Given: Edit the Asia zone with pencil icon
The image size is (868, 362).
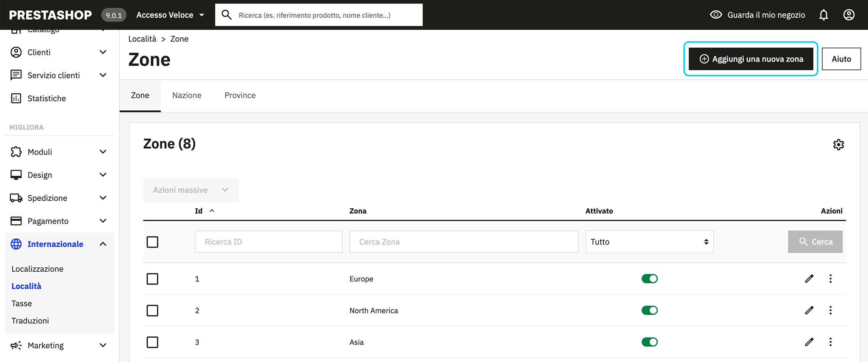Looking at the screenshot, I should coord(809,342).
